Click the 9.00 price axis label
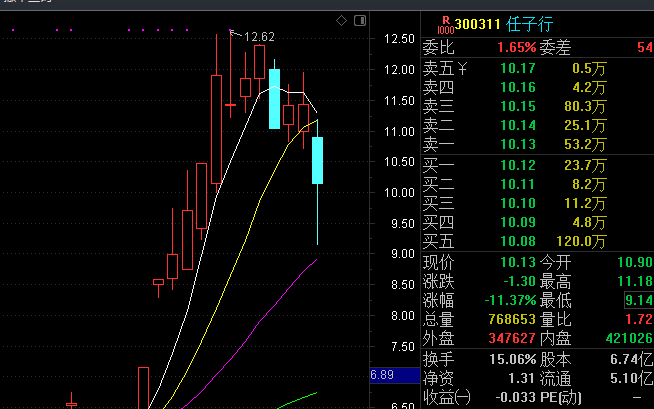654x409 pixels. [402, 254]
